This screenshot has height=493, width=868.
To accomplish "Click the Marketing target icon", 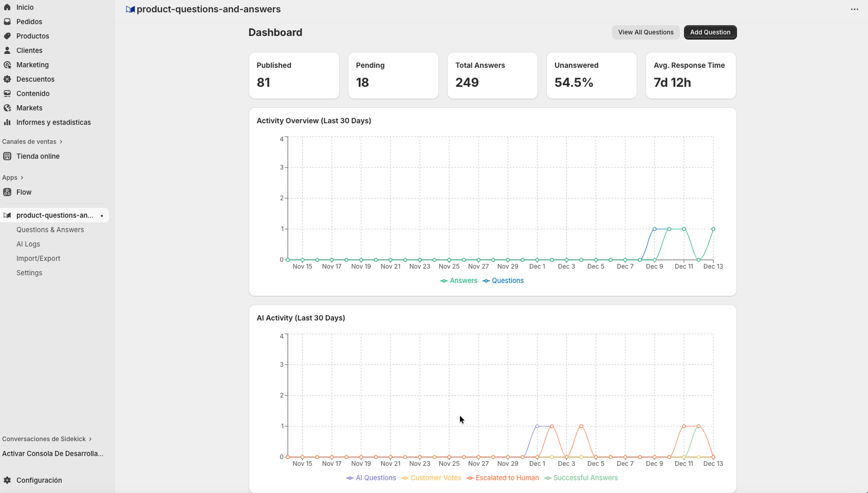I will (7, 65).
